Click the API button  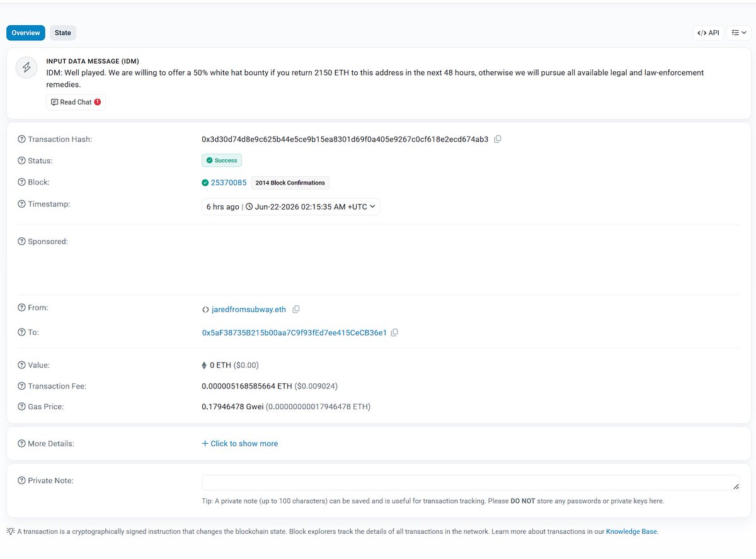coord(708,33)
